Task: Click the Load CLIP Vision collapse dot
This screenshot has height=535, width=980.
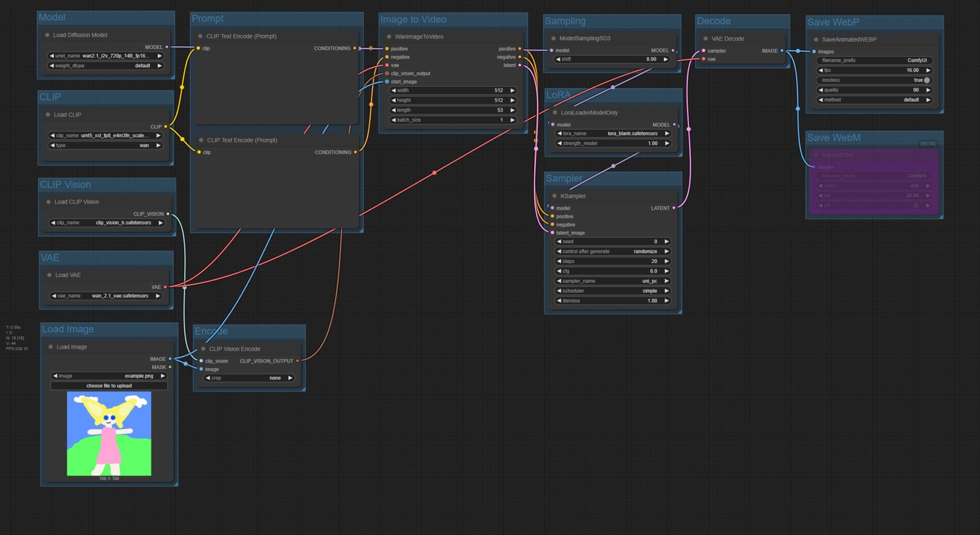Action: (48, 202)
